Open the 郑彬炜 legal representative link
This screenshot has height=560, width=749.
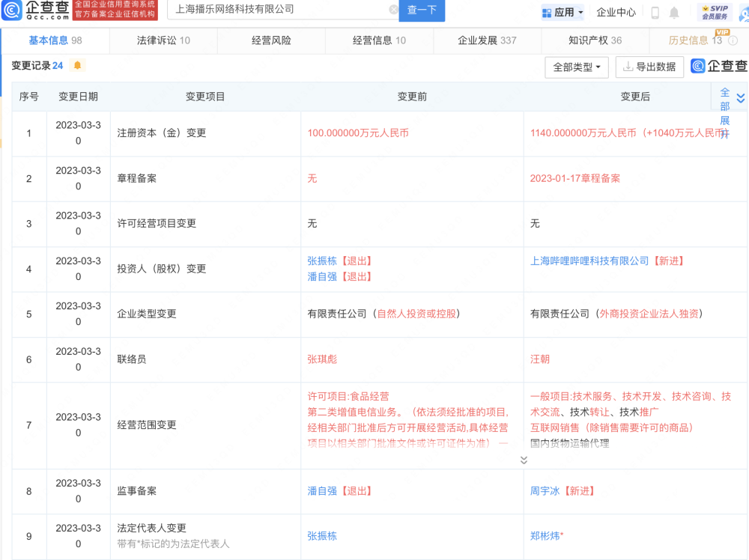tap(545, 536)
